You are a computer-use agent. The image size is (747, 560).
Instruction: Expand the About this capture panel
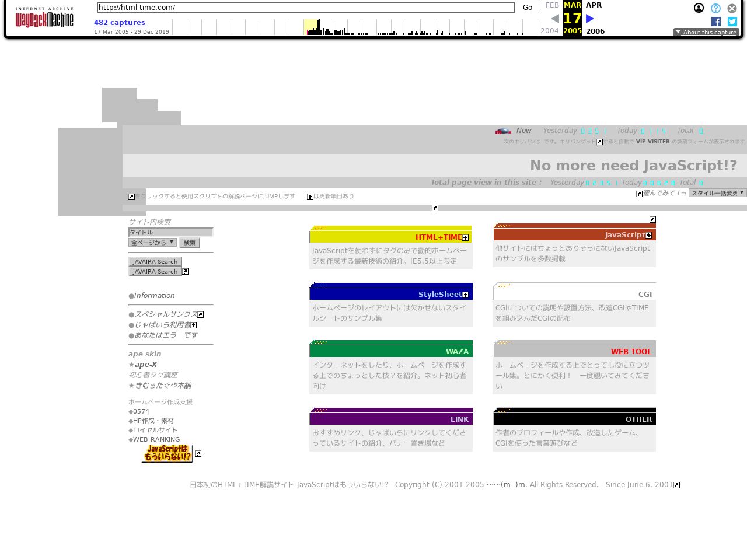pyautogui.click(x=706, y=33)
